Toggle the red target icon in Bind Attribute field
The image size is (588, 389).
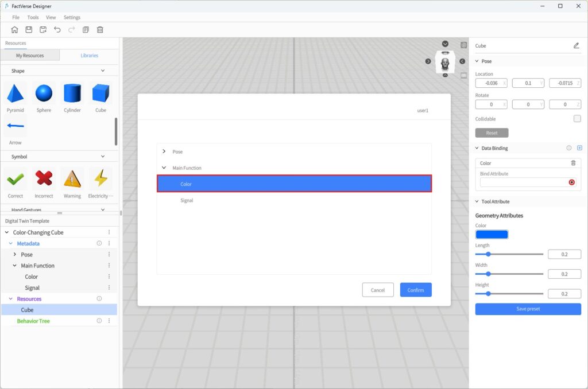tap(571, 182)
